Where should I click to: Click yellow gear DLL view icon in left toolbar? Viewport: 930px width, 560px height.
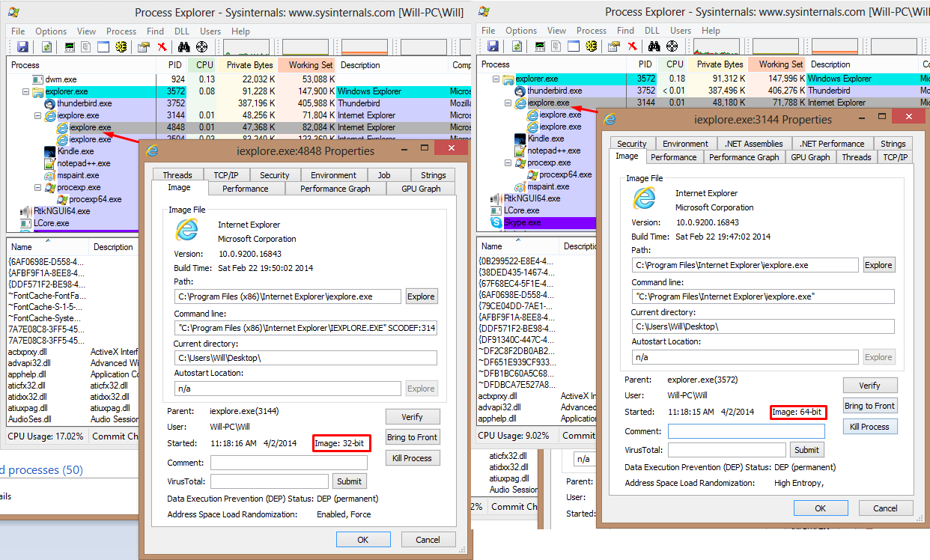(121, 47)
